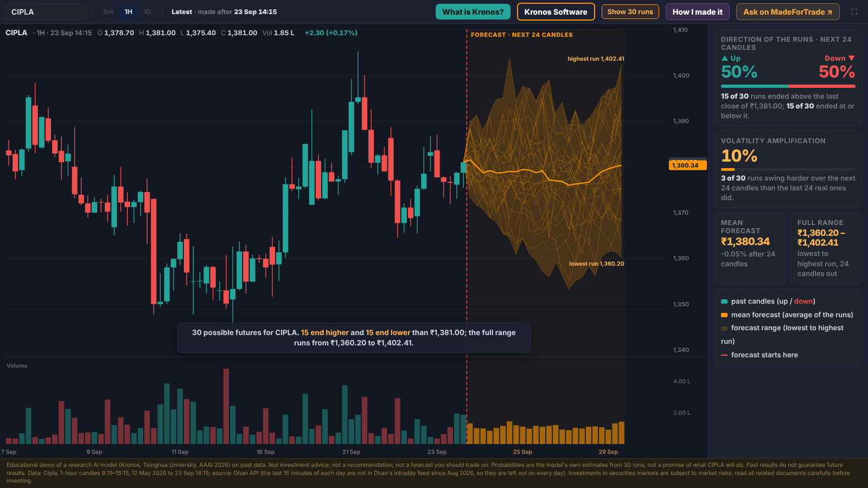This screenshot has width=868, height=488.
Task: Click the educational demo disclaimer text
Action: click(x=429, y=473)
